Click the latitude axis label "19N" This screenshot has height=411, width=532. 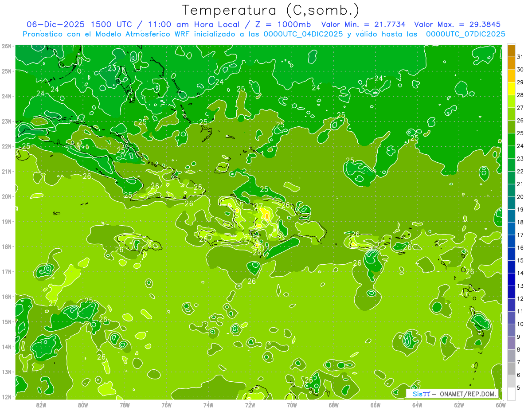7,221
